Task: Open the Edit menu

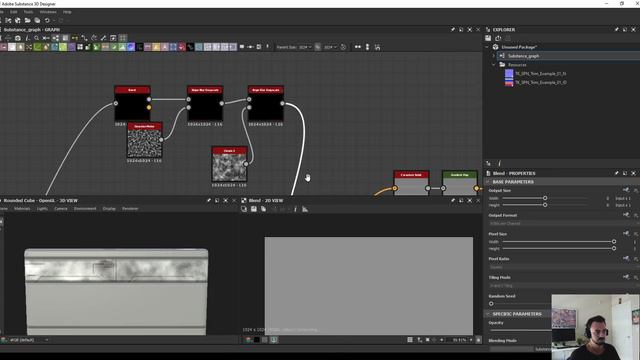Action: 14,12
